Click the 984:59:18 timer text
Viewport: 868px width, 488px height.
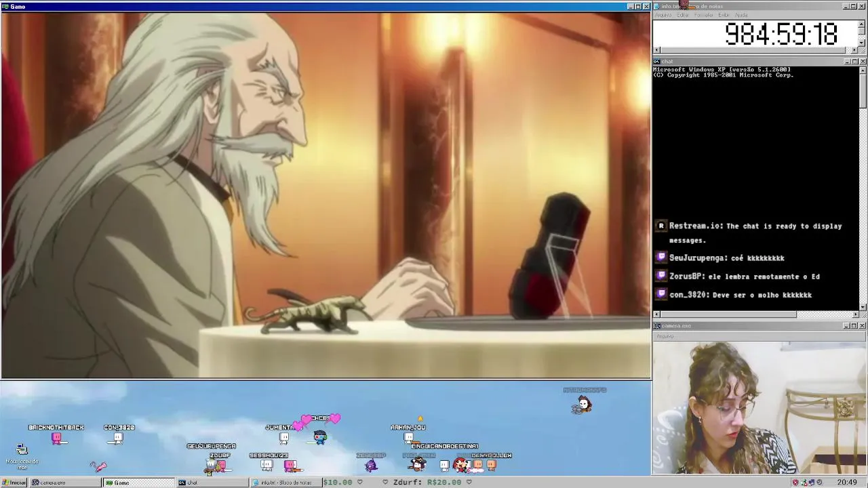point(781,34)
